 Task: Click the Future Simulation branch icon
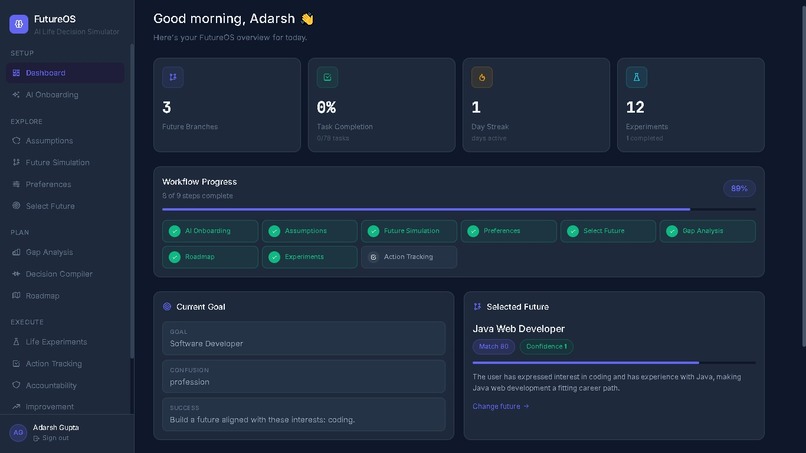(16, 162)
